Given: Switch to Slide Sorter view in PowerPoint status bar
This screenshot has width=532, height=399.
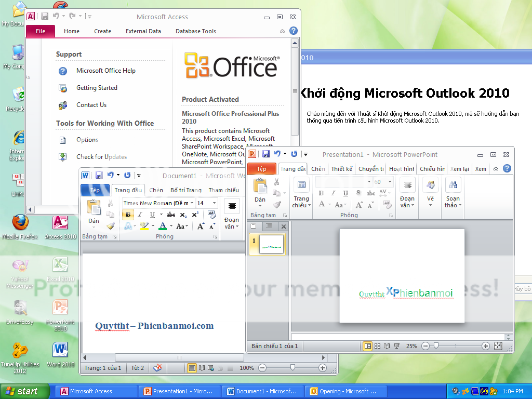Looking at the screenshot, I should coord(377,346).
